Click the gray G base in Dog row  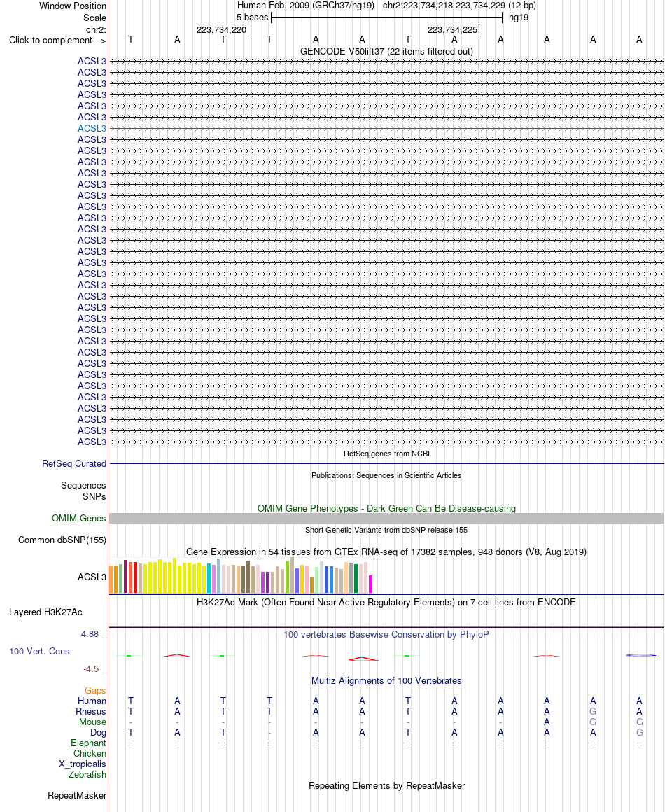pyautogui.click(x=640, y=733)
